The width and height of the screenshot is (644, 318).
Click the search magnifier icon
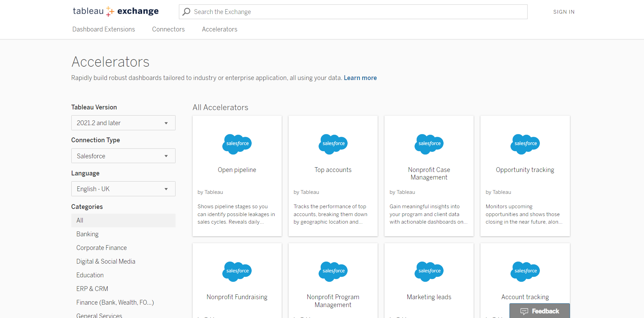pyautogui.click(x=186, y=12)
